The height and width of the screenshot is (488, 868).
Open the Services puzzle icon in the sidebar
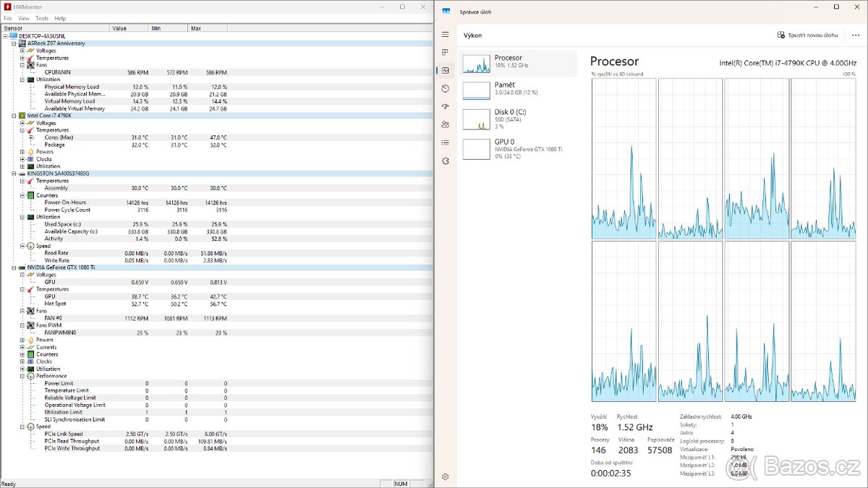tap(446, 160)
